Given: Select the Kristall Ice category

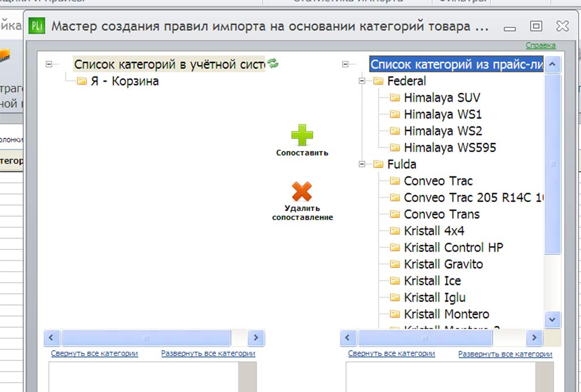Looking at the screenshot, I should coord(432,280).
